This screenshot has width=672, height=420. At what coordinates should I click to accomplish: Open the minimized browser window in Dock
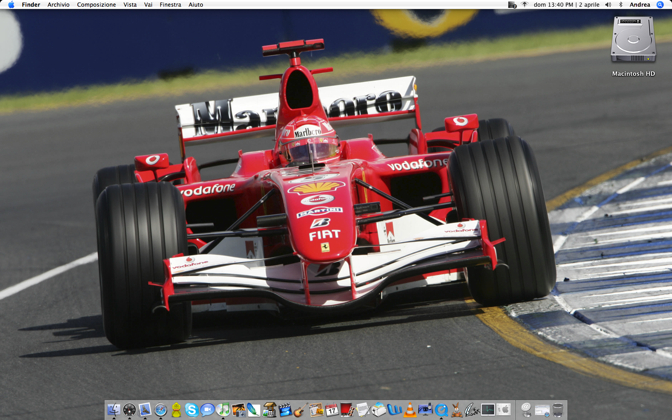[x=542, y=410]
